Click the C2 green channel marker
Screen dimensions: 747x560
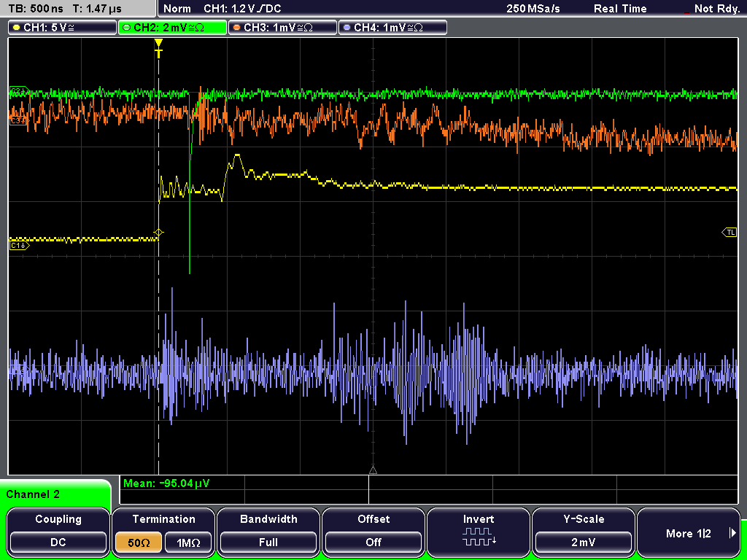click(18, 90)
